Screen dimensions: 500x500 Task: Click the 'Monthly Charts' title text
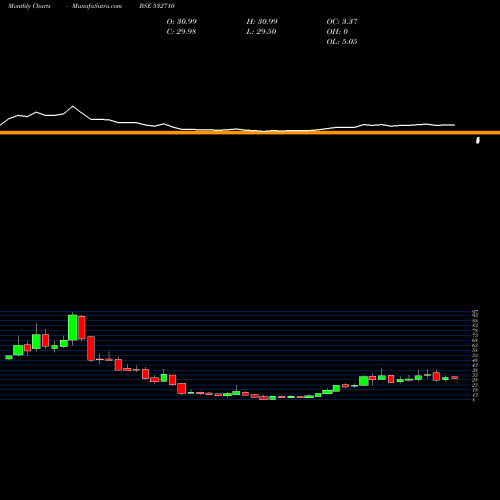coord(29,6)
